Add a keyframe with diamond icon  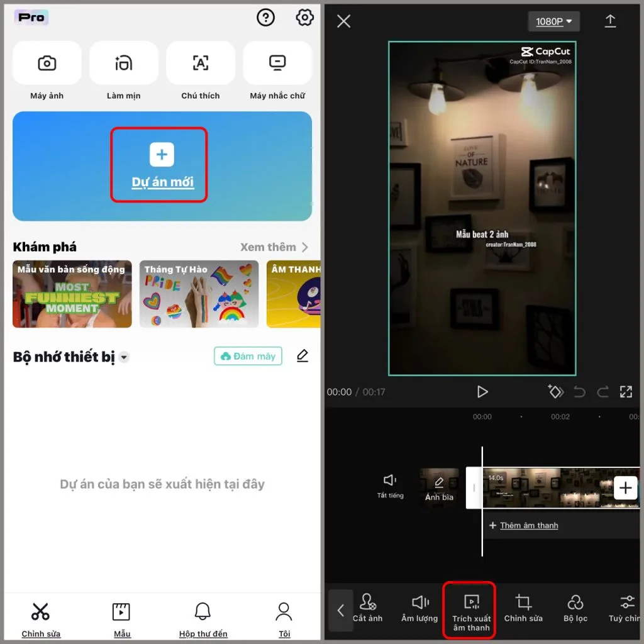555,391
